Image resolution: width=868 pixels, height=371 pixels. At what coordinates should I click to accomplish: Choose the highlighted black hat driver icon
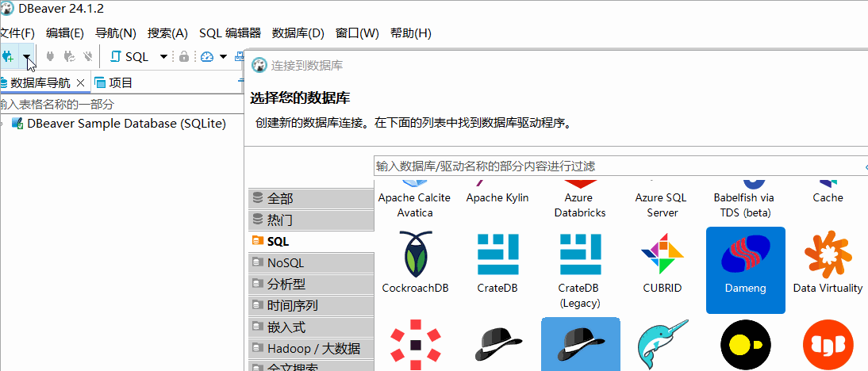(x=580, y=345)
